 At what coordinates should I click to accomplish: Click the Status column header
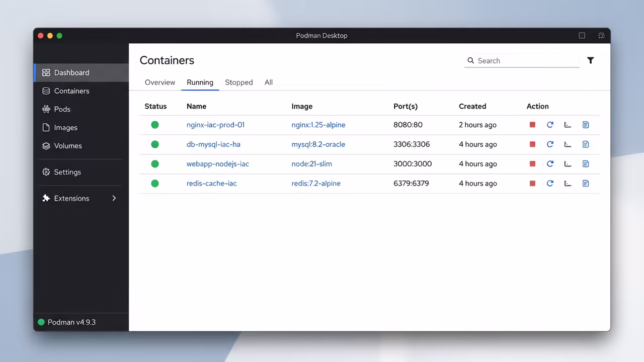(x=155, y=106)
